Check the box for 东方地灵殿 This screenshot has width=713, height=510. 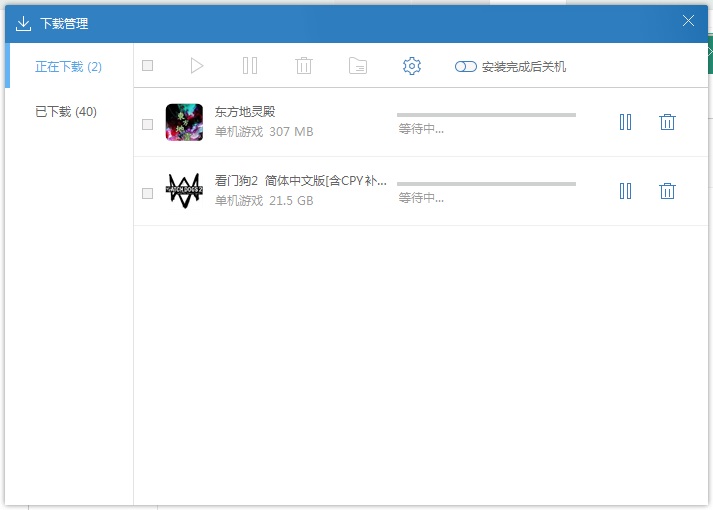tap(147, 125)
